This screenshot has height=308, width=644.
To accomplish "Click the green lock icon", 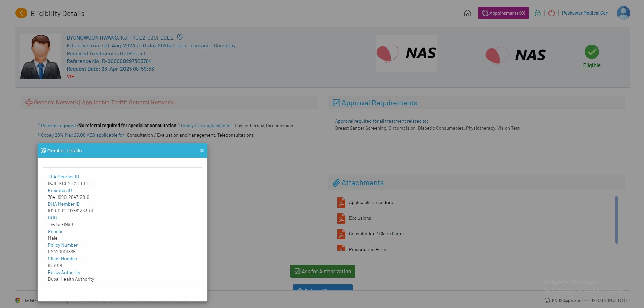I will coord(537,13).
